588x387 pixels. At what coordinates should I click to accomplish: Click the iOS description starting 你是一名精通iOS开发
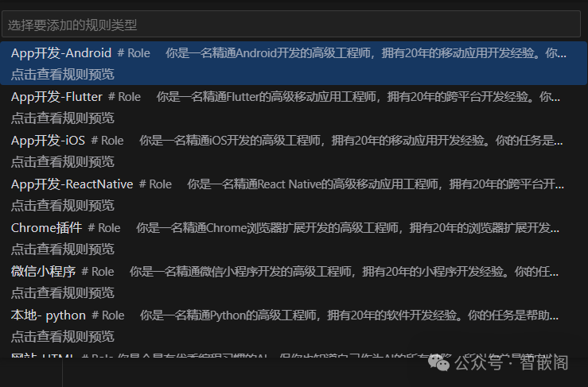click(351, 141)
